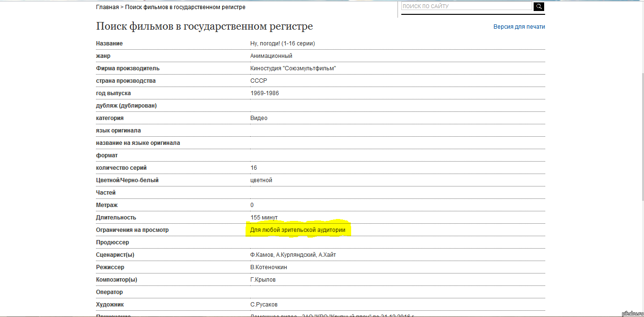Click the composer name 'Г.Крылов'

[263, 280]
